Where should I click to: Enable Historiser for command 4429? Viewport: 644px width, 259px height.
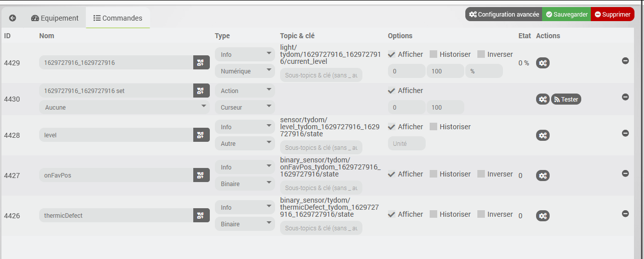(433, 54)
